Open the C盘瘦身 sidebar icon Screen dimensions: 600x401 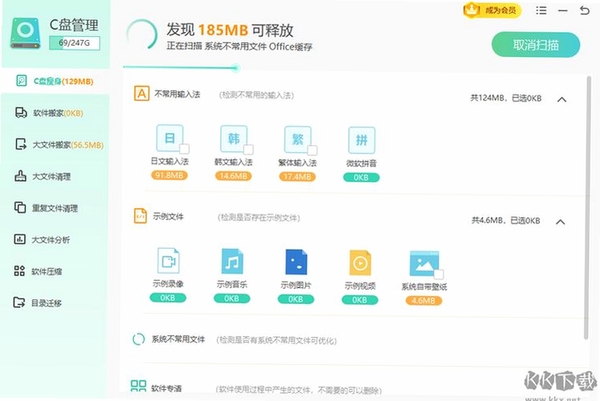tap(21, 81)
